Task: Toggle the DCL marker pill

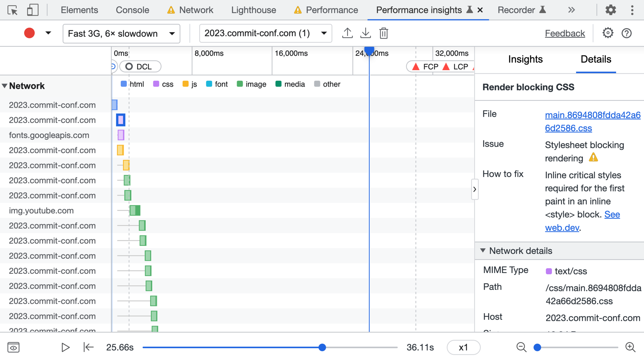Action: coord(140,67)
